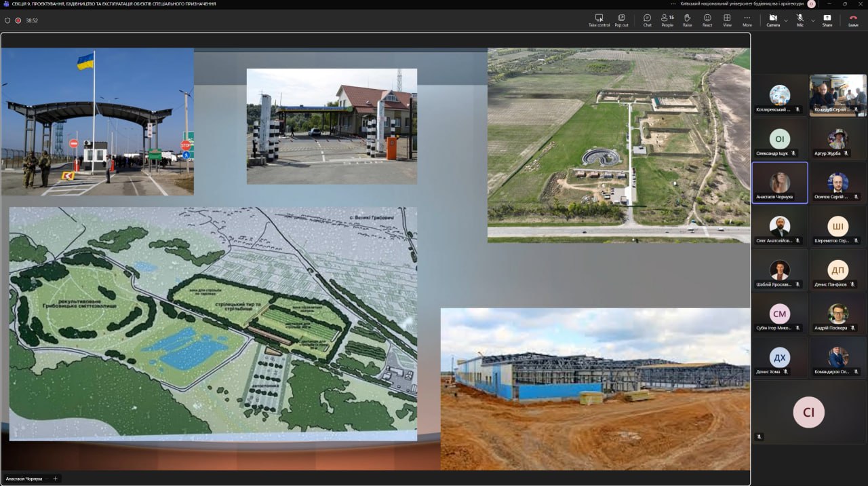Open the React emoji options
The width and height of the screenshot is (868, 486).
pos(707,20)
